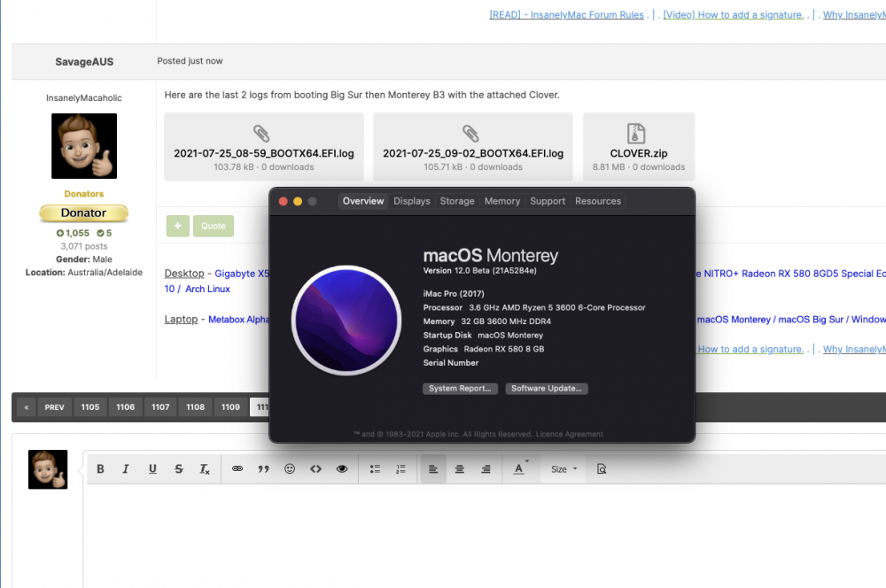Insert a bulleted list
The width and height of the screenshot is (886, 588).
(375, 468)
